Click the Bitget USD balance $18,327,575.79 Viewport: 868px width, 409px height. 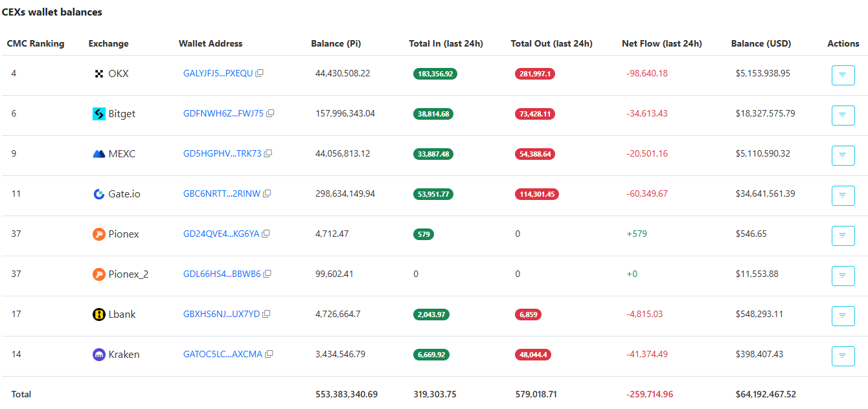click(766, 113)
